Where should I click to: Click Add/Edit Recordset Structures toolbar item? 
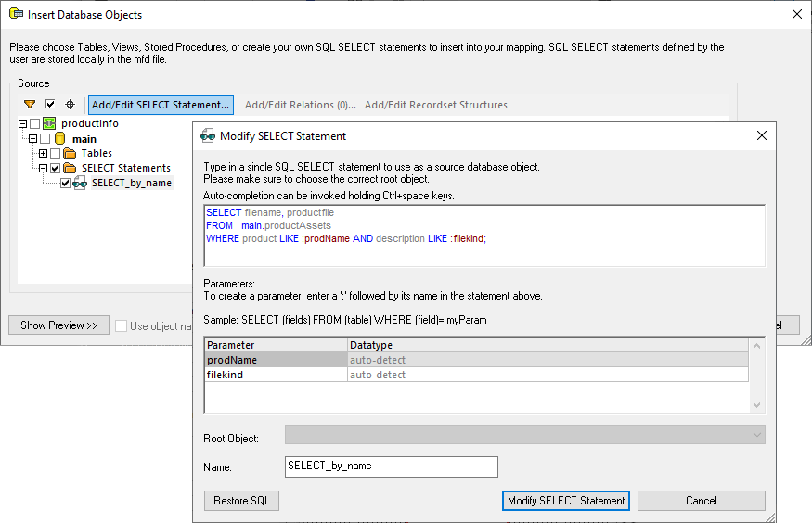435,105
